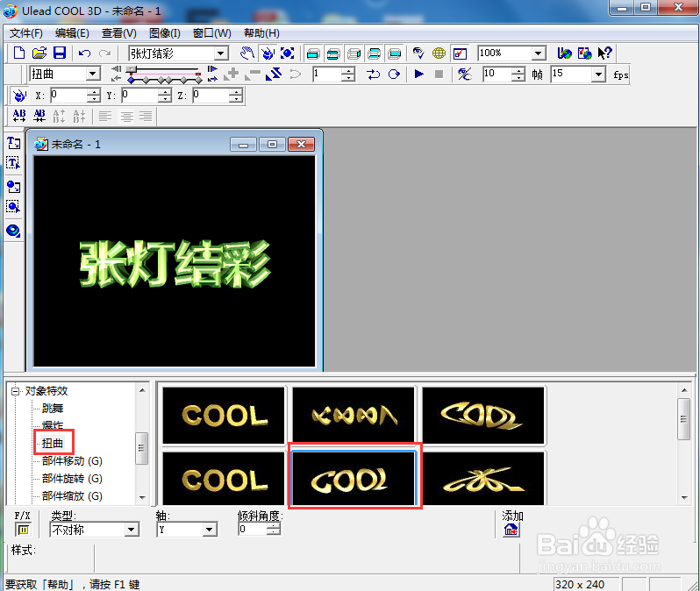
Task: Open the 文件(F) menu
Action: pos(26,33)
